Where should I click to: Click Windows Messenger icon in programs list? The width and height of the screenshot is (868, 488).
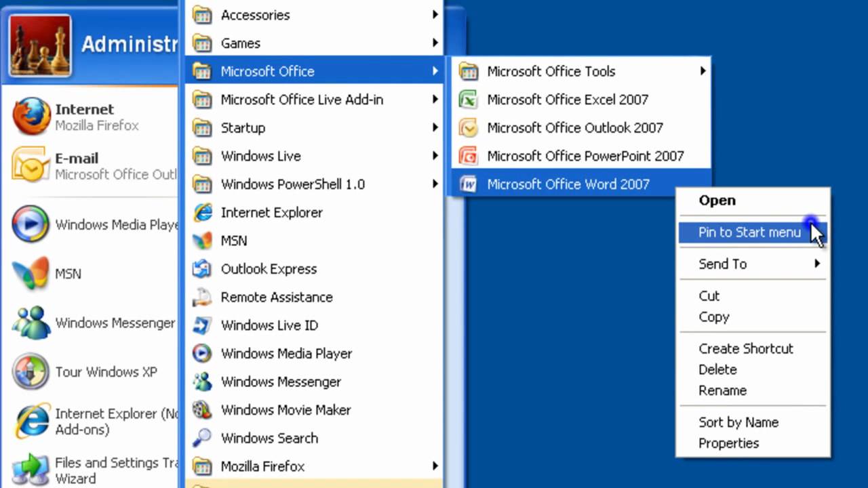[x=202, y=382]
